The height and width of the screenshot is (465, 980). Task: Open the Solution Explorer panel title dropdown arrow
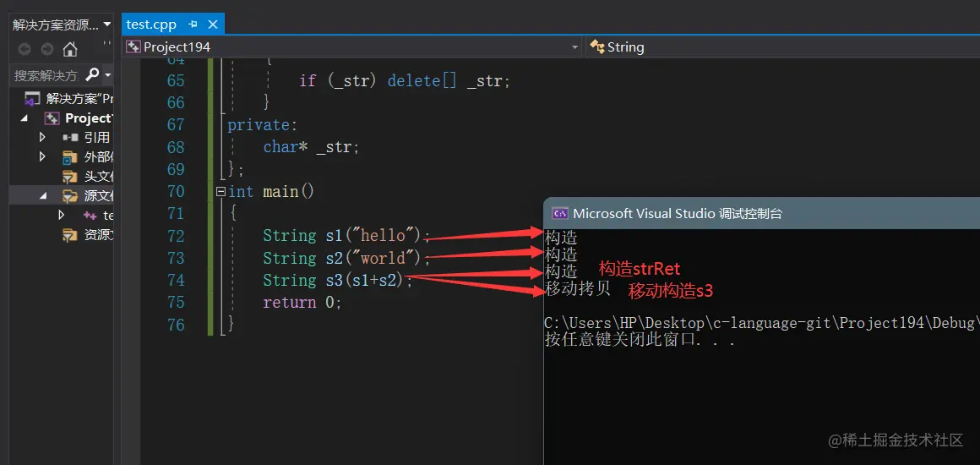click(x=107, y=25)
